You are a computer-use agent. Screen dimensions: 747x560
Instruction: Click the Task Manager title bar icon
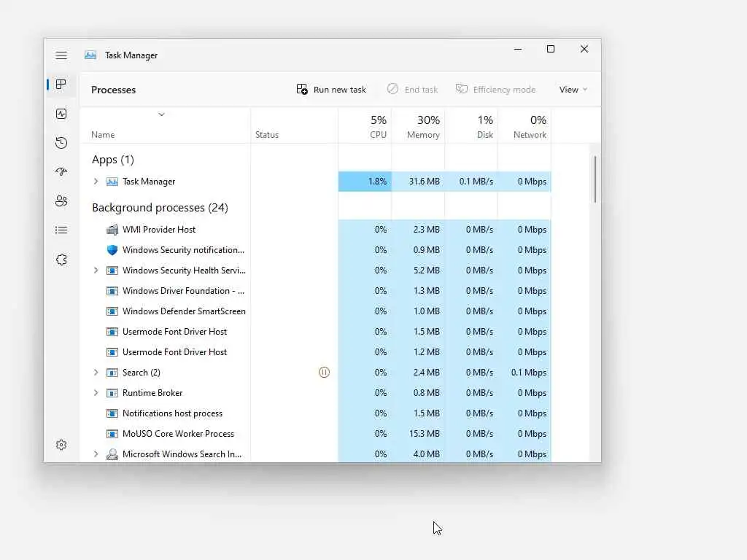point(90,55)
